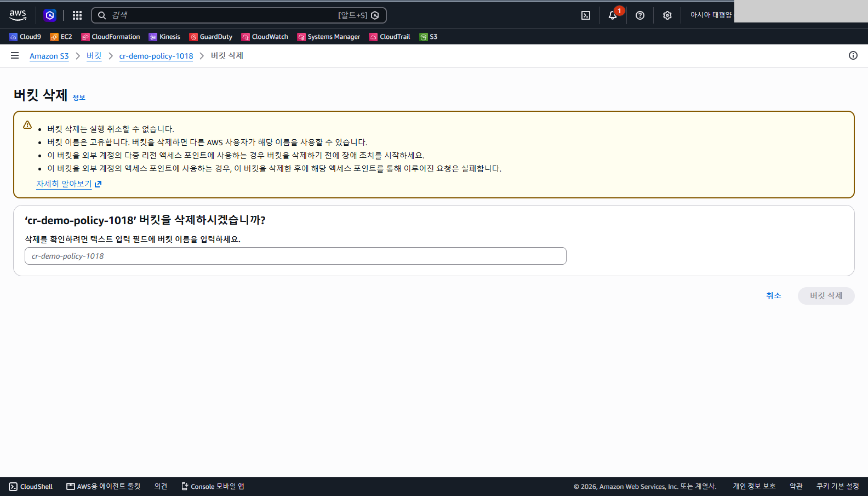This screenshot has width=868, height=496.
Task: Open the settings gear in top bar
Action: (x=667, y=15)
